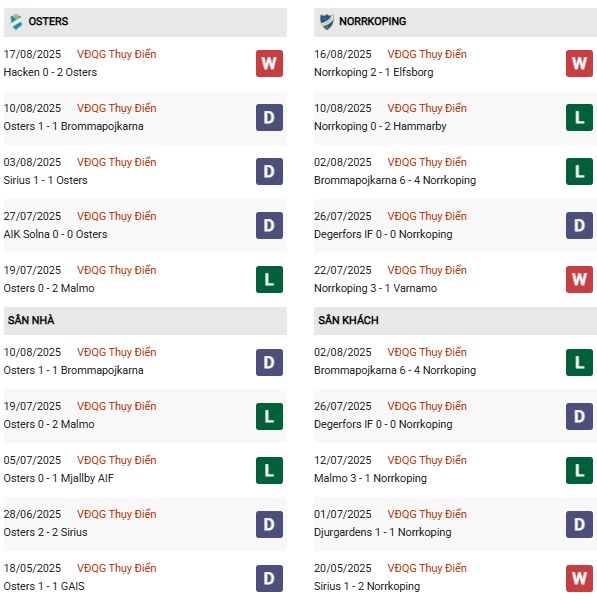Click the L badge for Osters 0-1 Mjallby AIF
This screenshot has height=602, width=597.
click(x=270, y=470)
